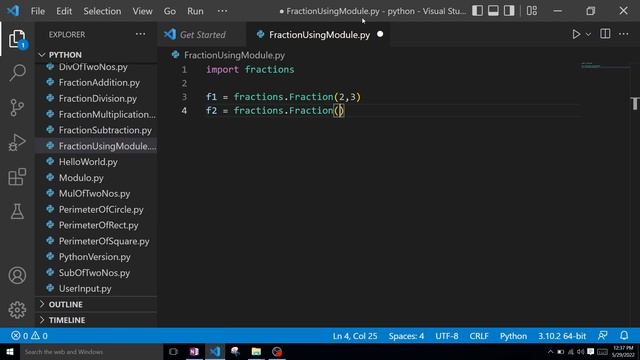640x360 pixels.
Task: Open the Testing flask view
Action: [x=17, y=211]
